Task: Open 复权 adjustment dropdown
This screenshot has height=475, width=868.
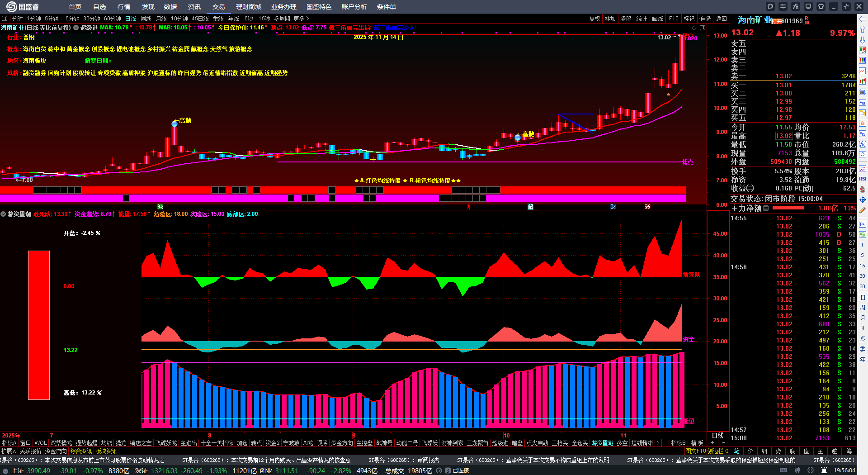Action: 594,19
